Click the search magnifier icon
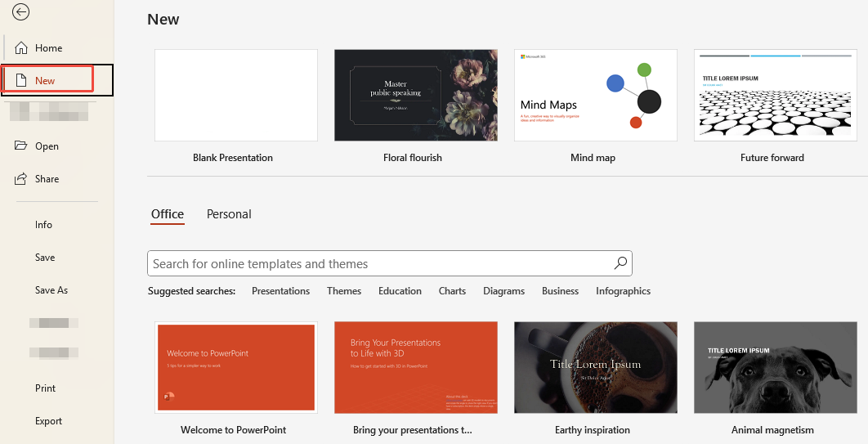 620,263
